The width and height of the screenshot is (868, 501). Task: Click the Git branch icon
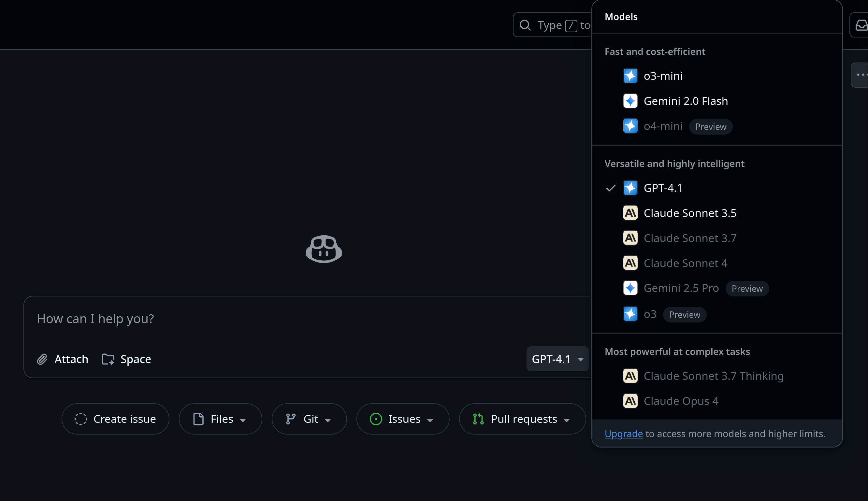click(291, 419)
